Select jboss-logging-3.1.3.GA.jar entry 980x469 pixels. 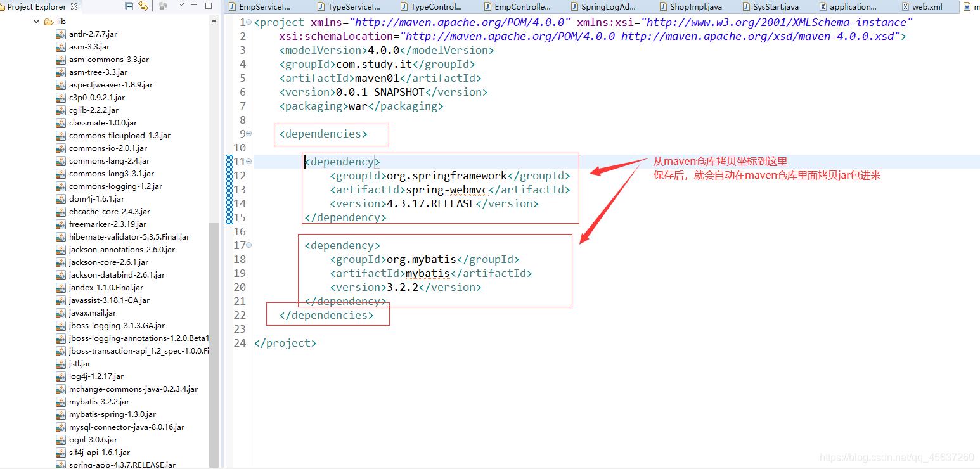coord(117,326)
